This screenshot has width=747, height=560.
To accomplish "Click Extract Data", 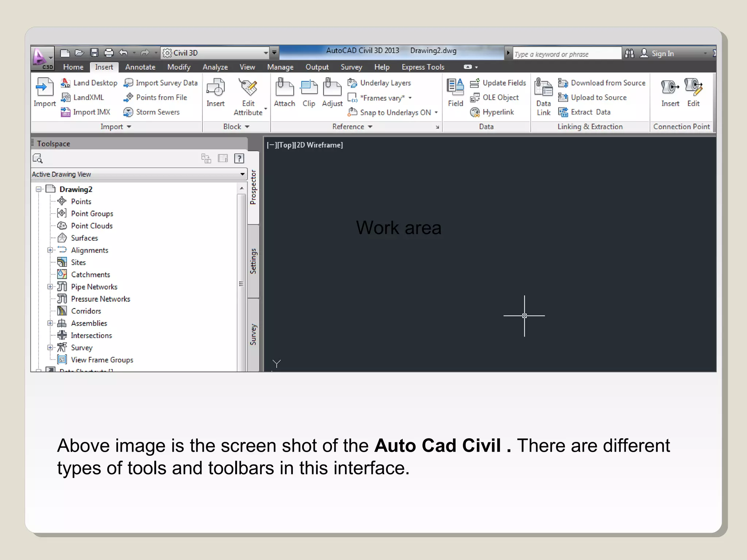I will (x=584, y=112).
